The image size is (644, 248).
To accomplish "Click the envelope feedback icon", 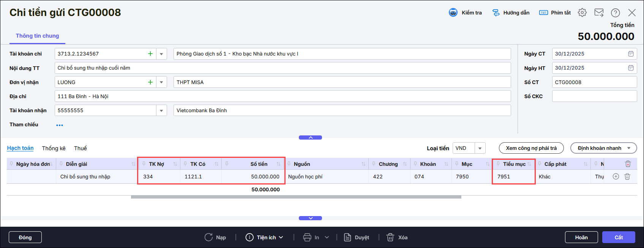I will click(x=599, y=13).
